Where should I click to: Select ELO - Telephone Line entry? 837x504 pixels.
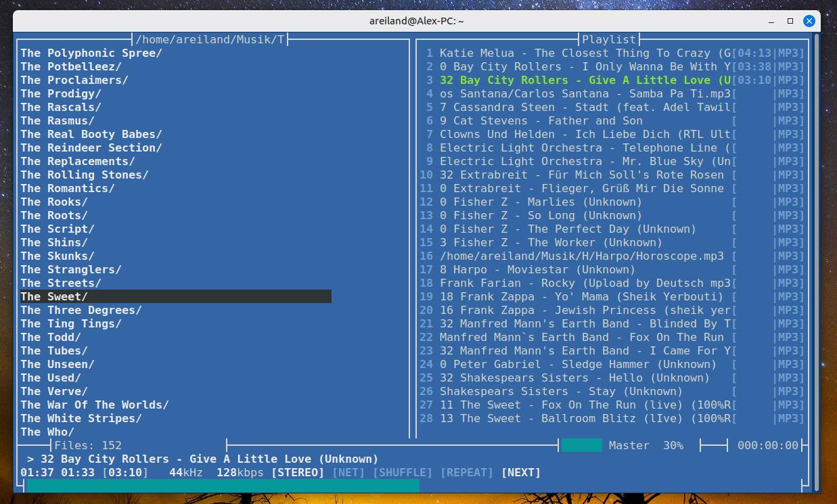tap(612, 147)
